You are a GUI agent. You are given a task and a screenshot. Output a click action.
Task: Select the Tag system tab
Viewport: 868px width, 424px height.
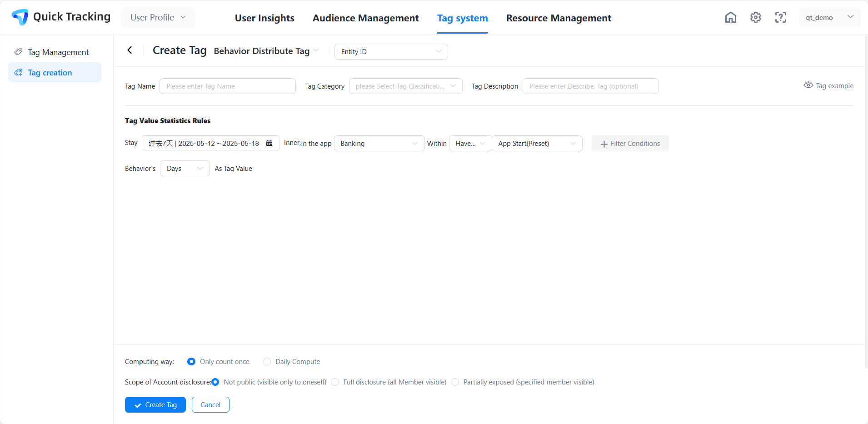[463, 18]
